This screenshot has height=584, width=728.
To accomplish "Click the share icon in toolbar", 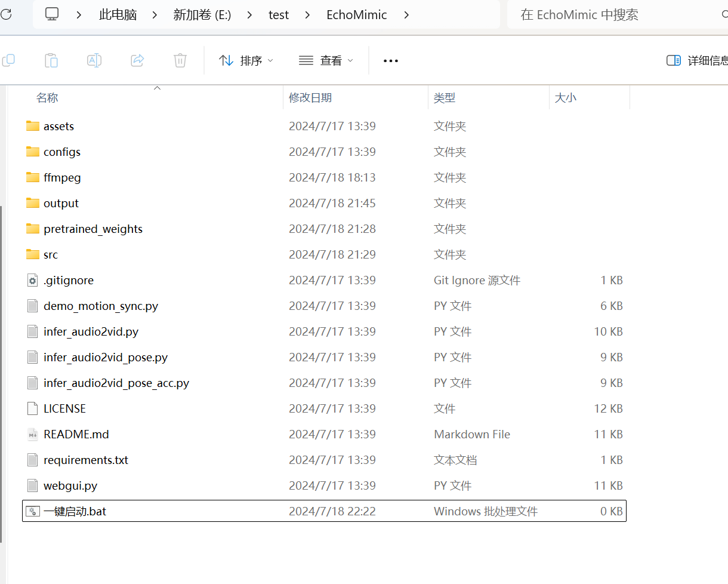I will (x=137, y=60).
